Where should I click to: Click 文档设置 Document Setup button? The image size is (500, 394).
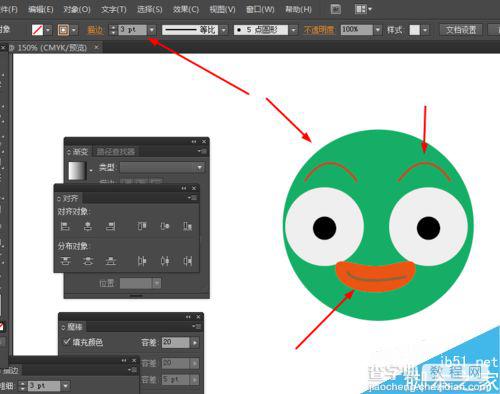[461, 30]
